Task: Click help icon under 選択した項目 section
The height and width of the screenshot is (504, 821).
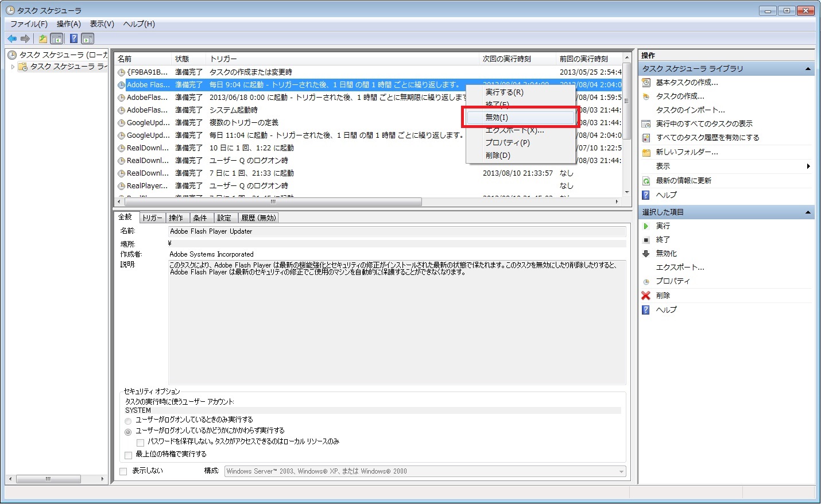Action: 646,310
